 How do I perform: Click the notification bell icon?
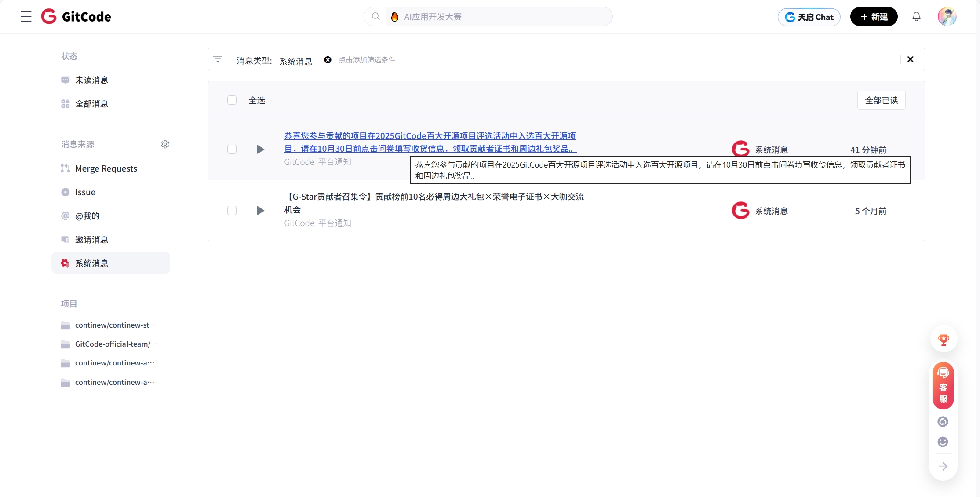[916, 17]
